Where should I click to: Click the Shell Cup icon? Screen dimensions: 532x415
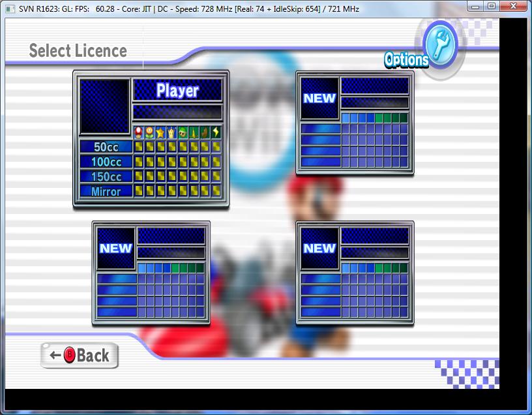[x=183, y=132]
